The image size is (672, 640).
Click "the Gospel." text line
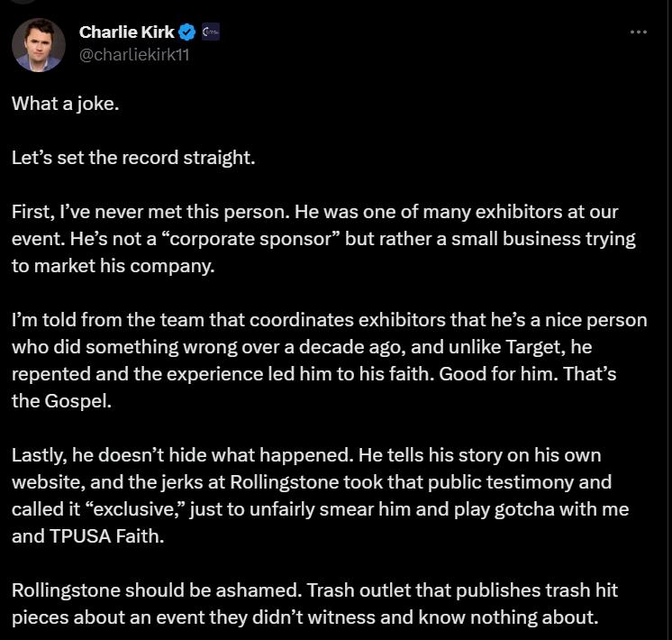click(61, 401)
